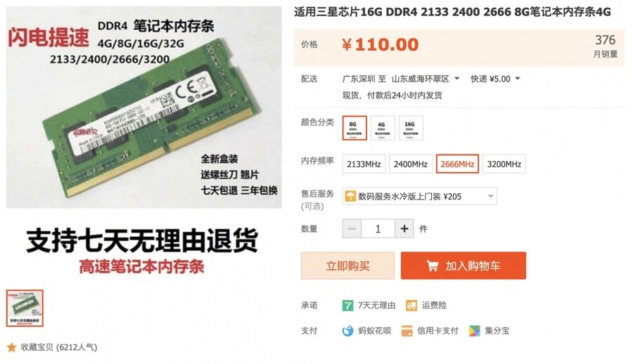This screenshot has height=364, width=633.
Task: Click the green 7-day return icon
Action: [347, 306]
